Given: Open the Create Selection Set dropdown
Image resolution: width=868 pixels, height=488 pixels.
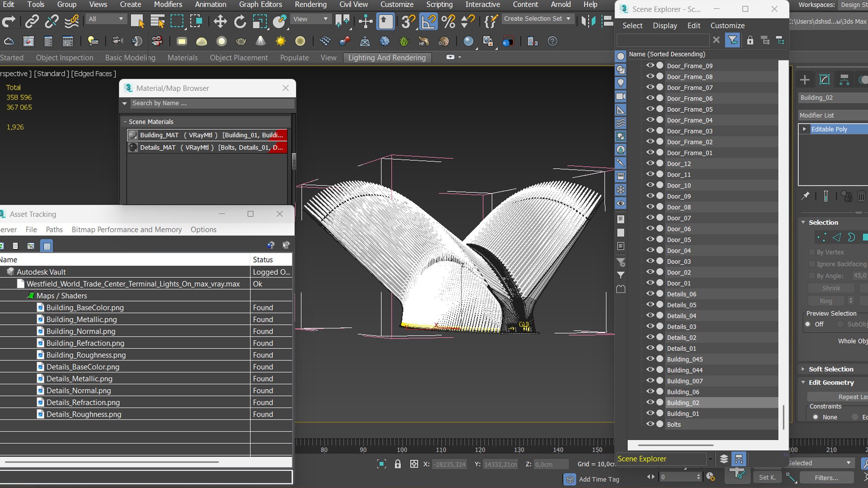Looking at the screenshot, I should (x=537, y=19).
